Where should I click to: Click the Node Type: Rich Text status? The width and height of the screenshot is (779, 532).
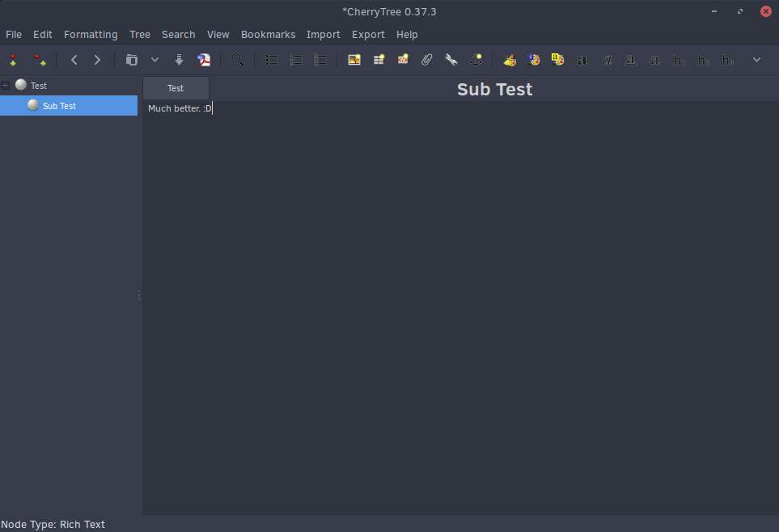click(53, 525)
